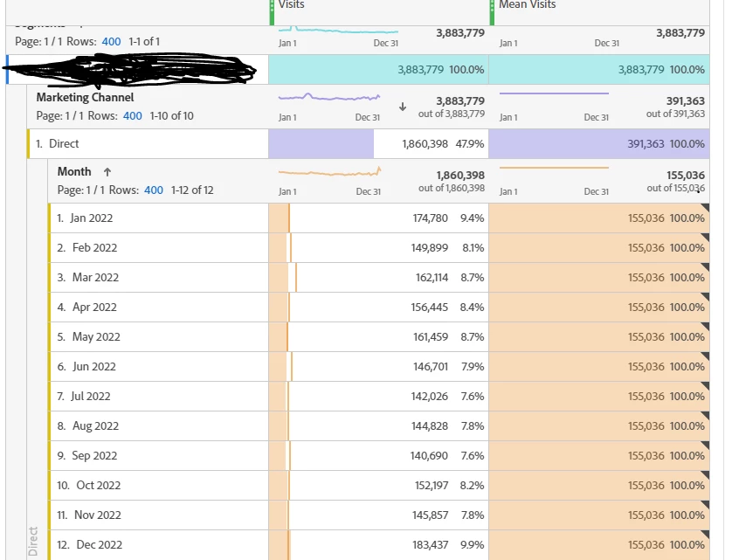Screen dimensions: 732x560
Task: Select the Sep 2022 row
Action: [159, 455]
